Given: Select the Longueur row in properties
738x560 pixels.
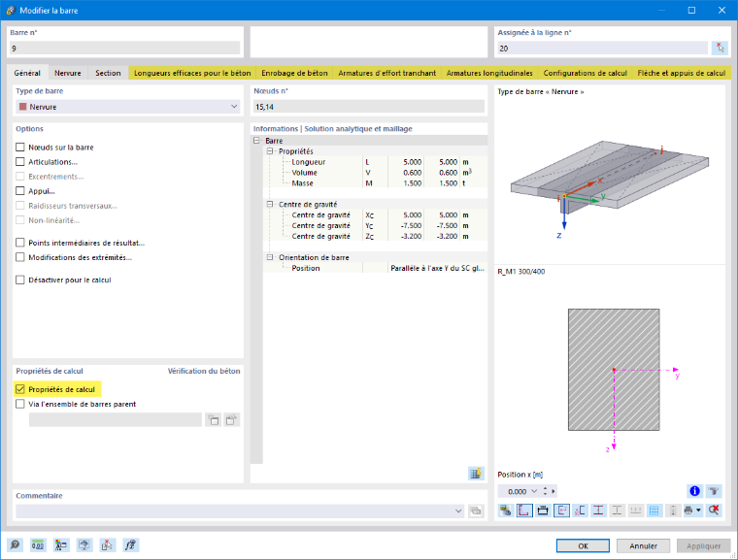Looking at the screenshot, I should [376, 162].
